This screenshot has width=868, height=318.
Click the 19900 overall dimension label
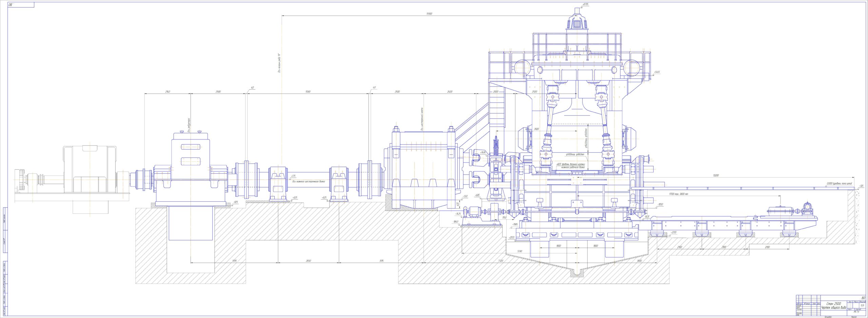coord(429,14)
